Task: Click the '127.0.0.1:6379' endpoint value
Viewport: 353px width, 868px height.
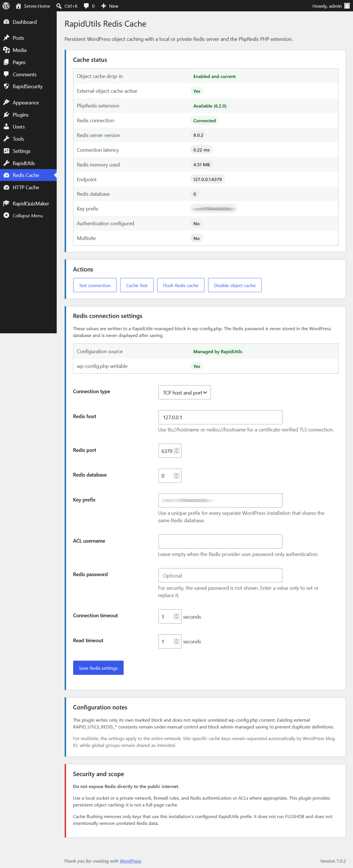Action: point(208,179)
